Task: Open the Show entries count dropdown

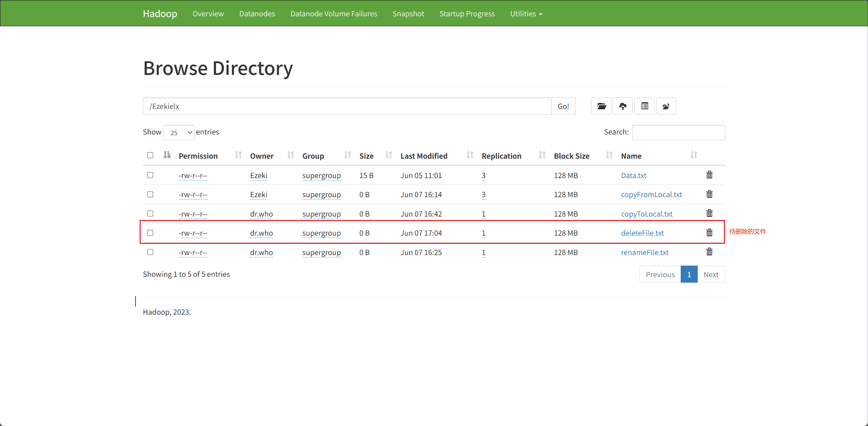Action: pos(179,132)
